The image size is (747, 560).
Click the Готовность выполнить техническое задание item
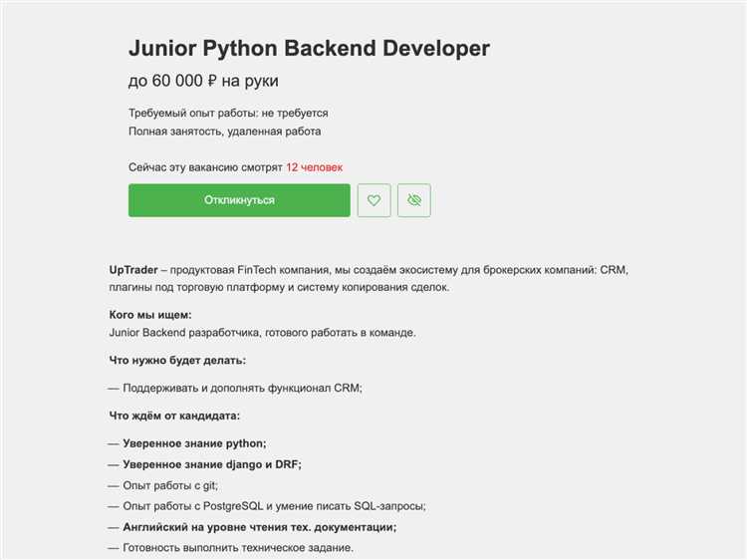tap(237, 548)
